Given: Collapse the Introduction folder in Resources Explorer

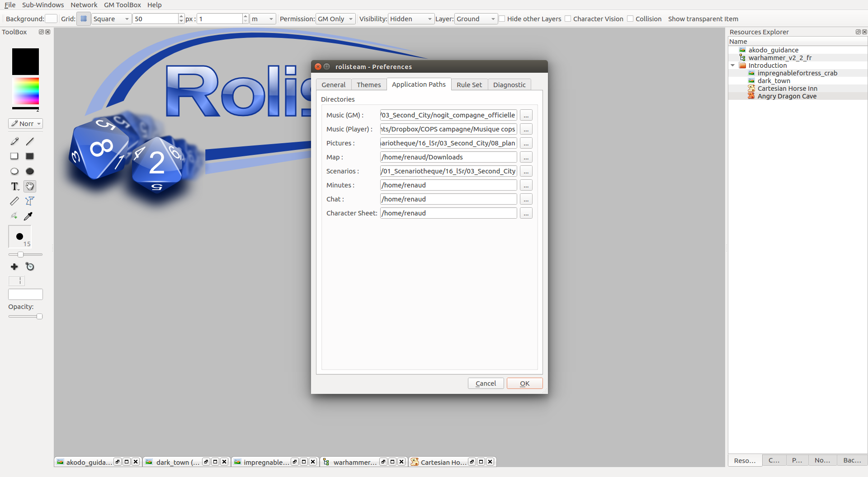Looking at the screenshot, I should click(x=733, y=65).
